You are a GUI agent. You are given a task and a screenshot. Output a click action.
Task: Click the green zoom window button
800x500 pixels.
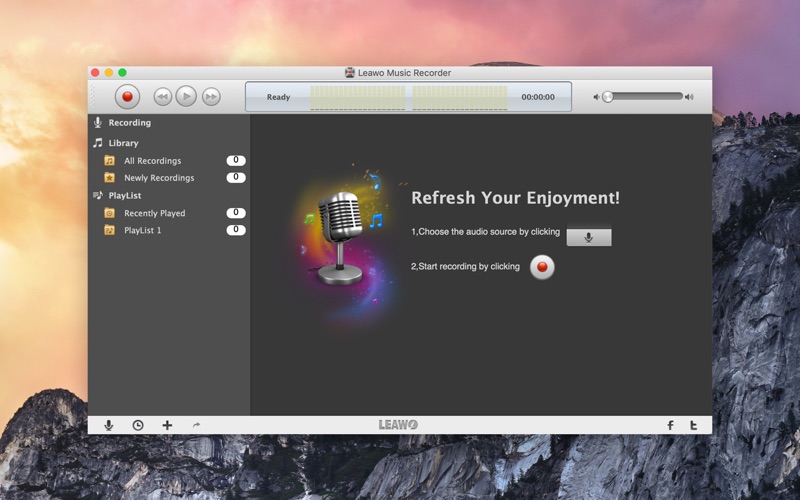pyautogui.click(x=122, y=72)
